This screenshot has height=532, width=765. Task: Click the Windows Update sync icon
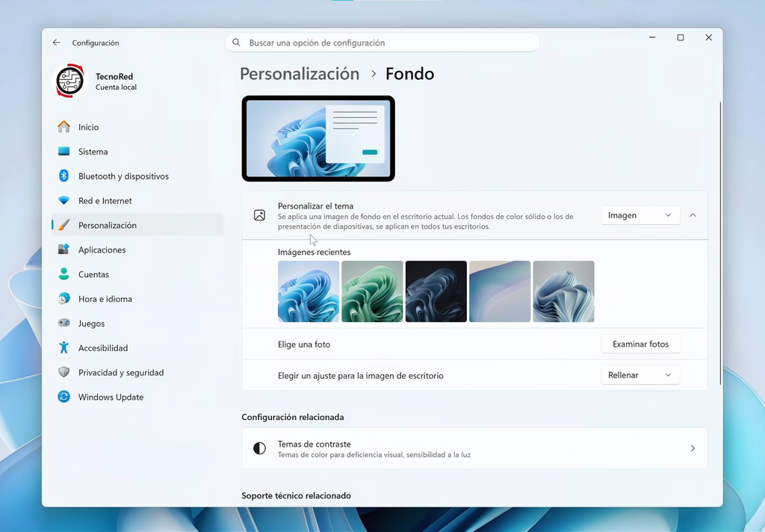pos(64,397)
